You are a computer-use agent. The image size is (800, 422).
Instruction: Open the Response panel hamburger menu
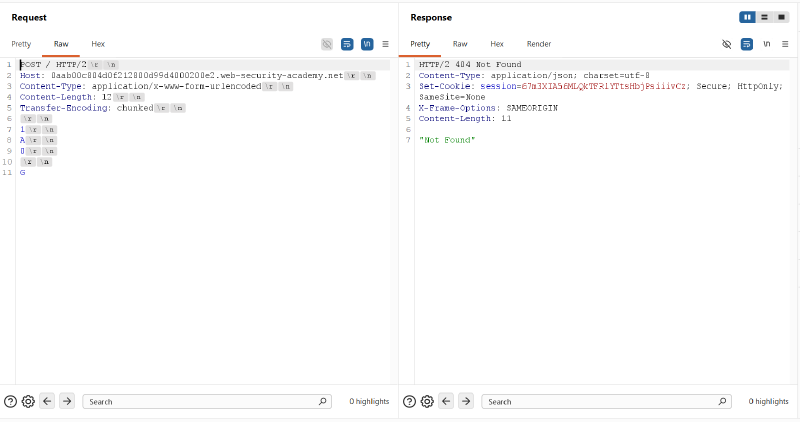(x=785, y=44)
